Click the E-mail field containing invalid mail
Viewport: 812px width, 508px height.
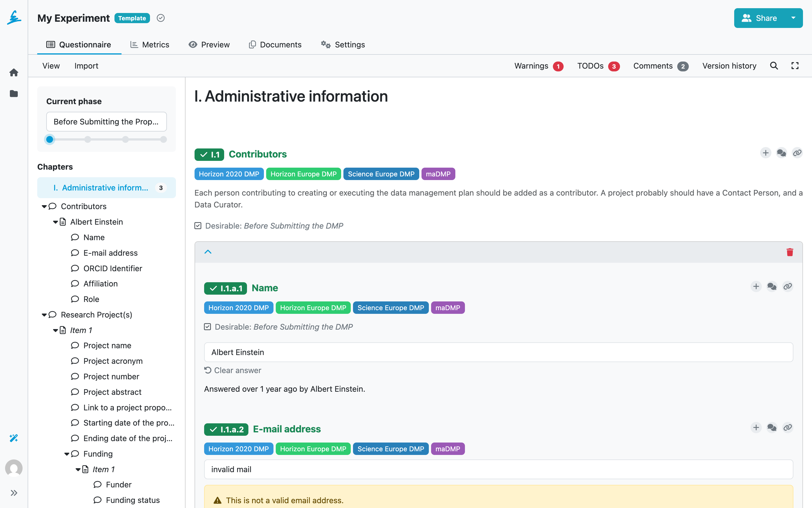point(498,469)
